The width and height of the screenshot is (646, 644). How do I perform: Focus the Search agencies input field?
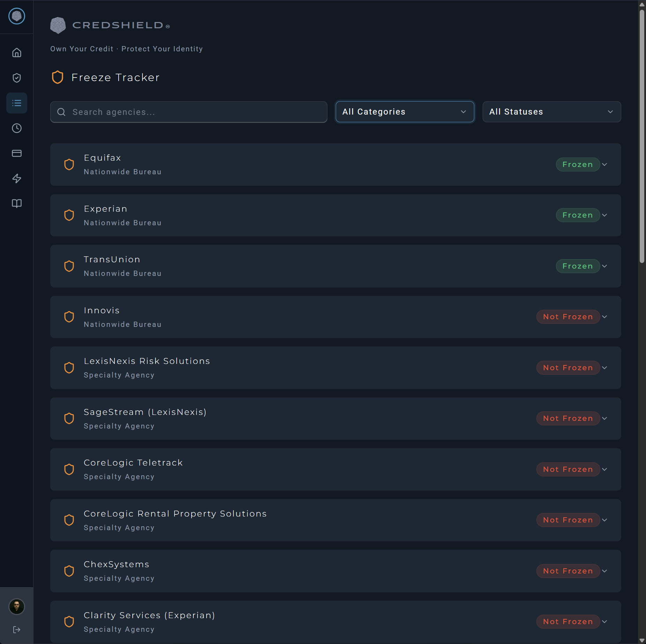pos(189,112)
